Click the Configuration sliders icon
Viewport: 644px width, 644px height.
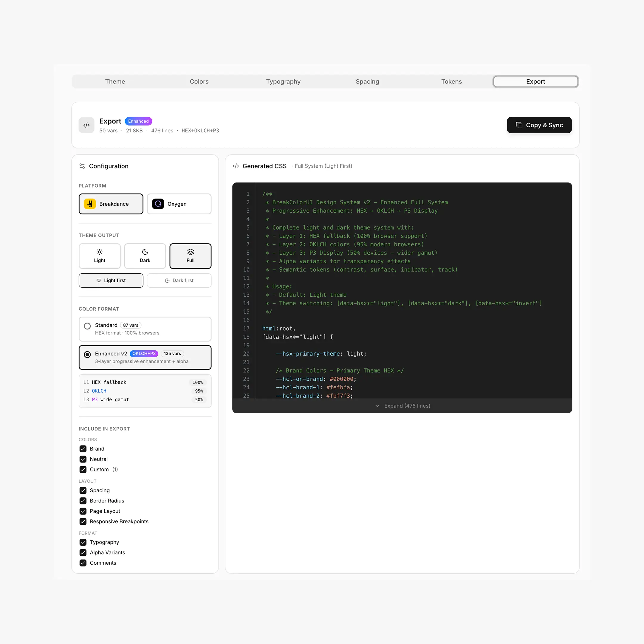[x=82, y=166]
